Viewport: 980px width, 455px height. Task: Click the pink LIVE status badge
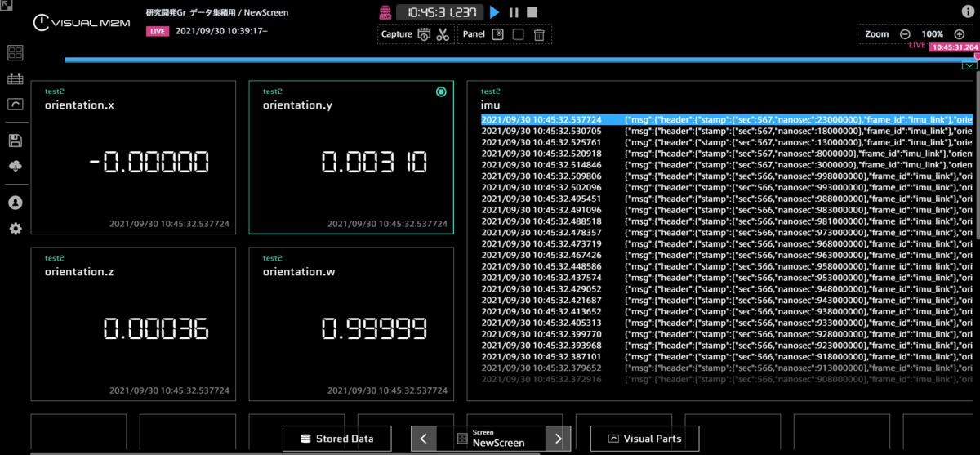tap(158, 31)
